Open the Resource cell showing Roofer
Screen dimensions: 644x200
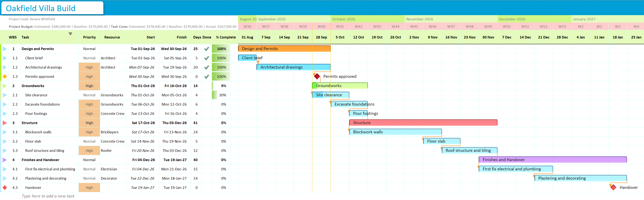tap(113, 151)
